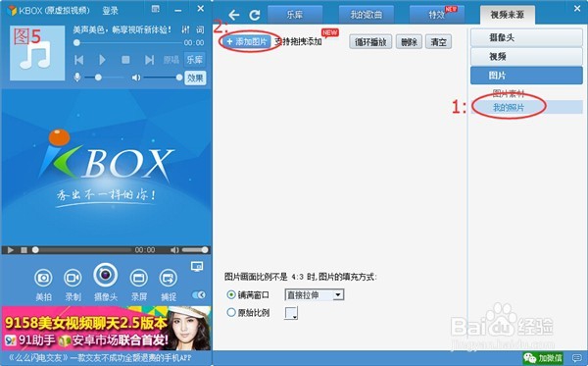Open the 我的歌曲 tab

click(x=366, y=15)
